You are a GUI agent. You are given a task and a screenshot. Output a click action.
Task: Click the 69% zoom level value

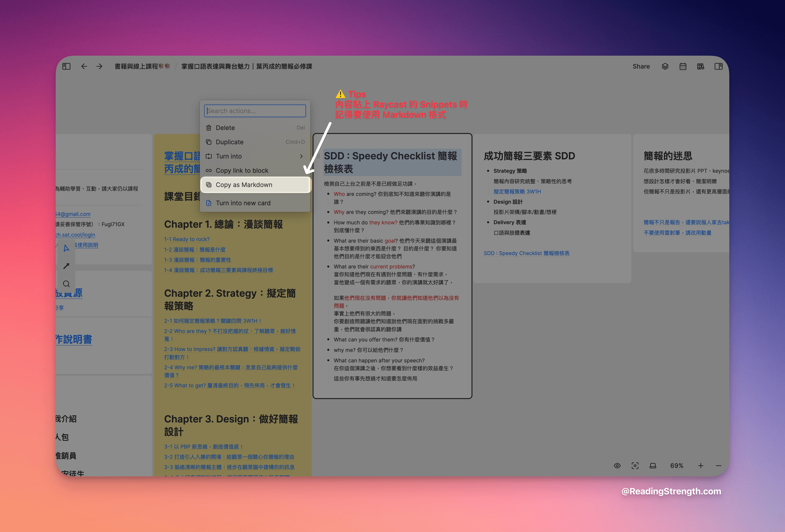pyautogui.click(x=677, y=465)
